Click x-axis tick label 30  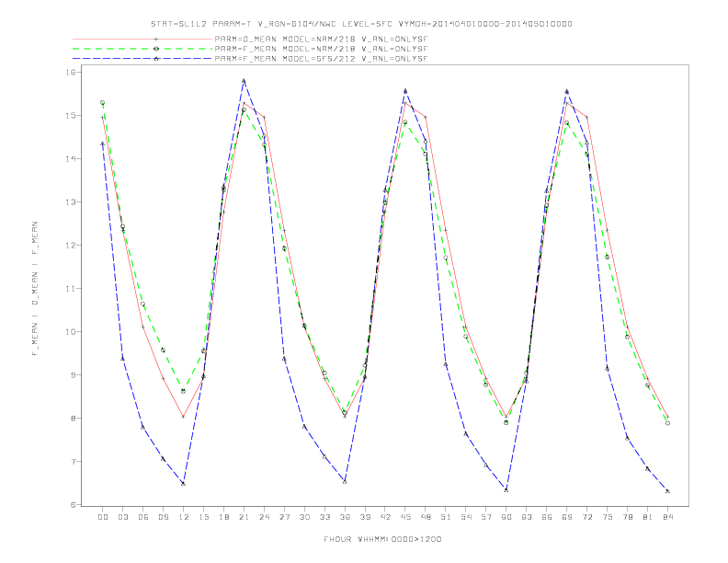pos(304,517)
